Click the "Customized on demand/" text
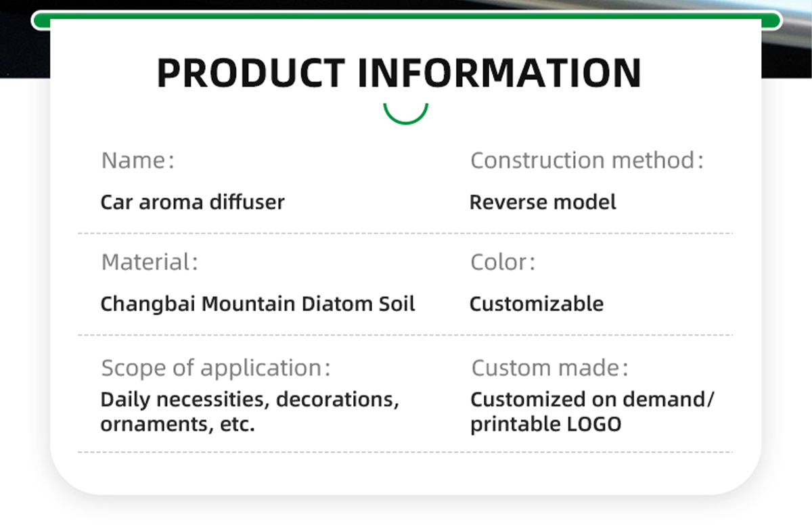 point(592,400)
